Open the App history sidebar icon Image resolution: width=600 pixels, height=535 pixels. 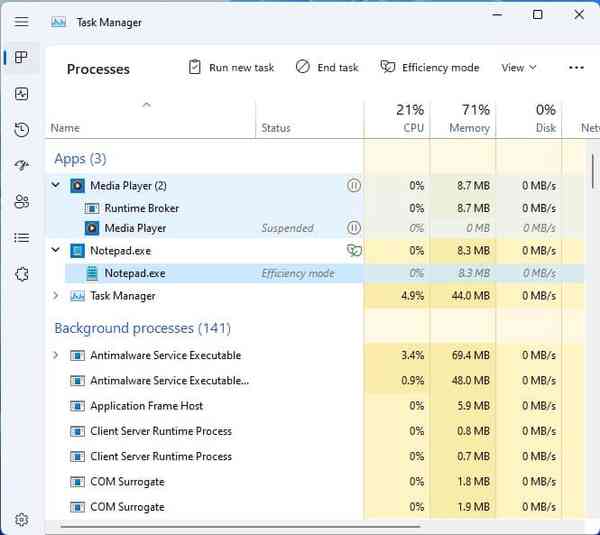pos(21,130)
